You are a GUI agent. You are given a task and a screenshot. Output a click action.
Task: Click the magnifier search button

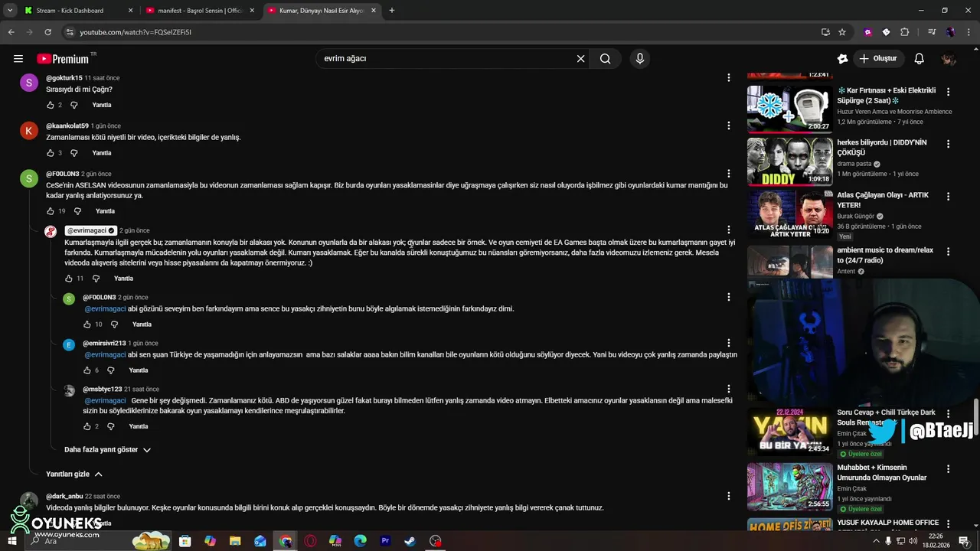[606, 59]
